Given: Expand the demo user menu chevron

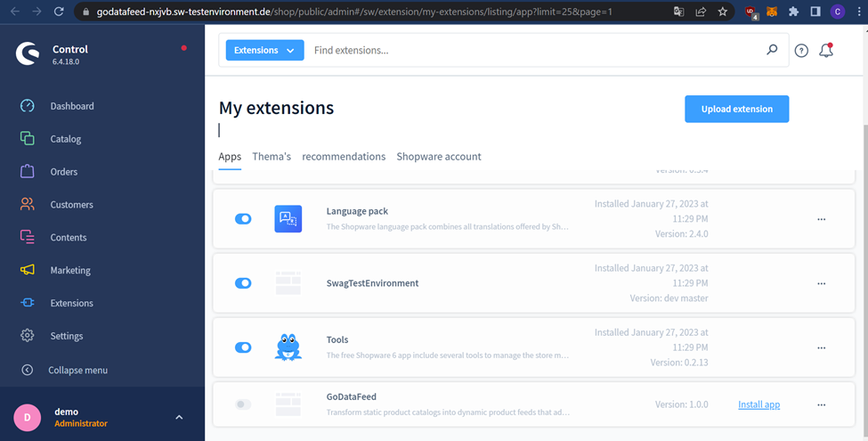Looking at the screenshot, I should [179, 417].
